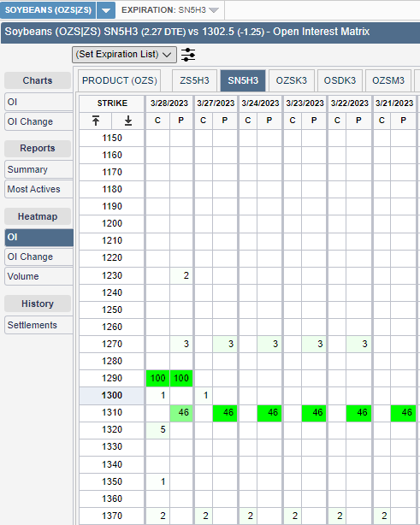Click the 46 put cell for 3/21/2023
This screenshot has width=420, height=525.
point(403,412)
